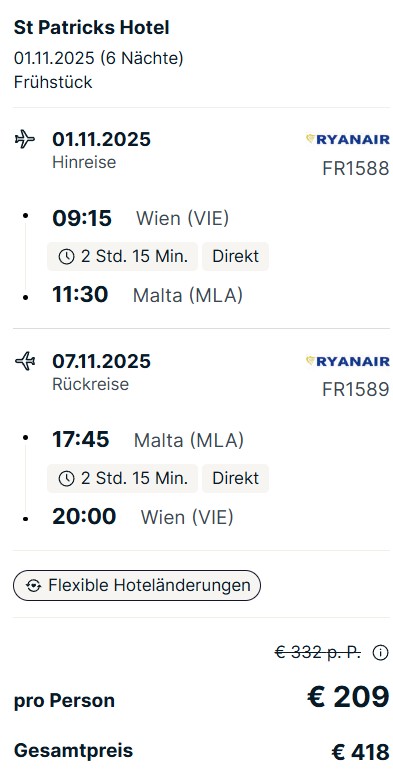Click the return flight airplane icon
This screenshot has width=393, height=775.
coord(25,361)
